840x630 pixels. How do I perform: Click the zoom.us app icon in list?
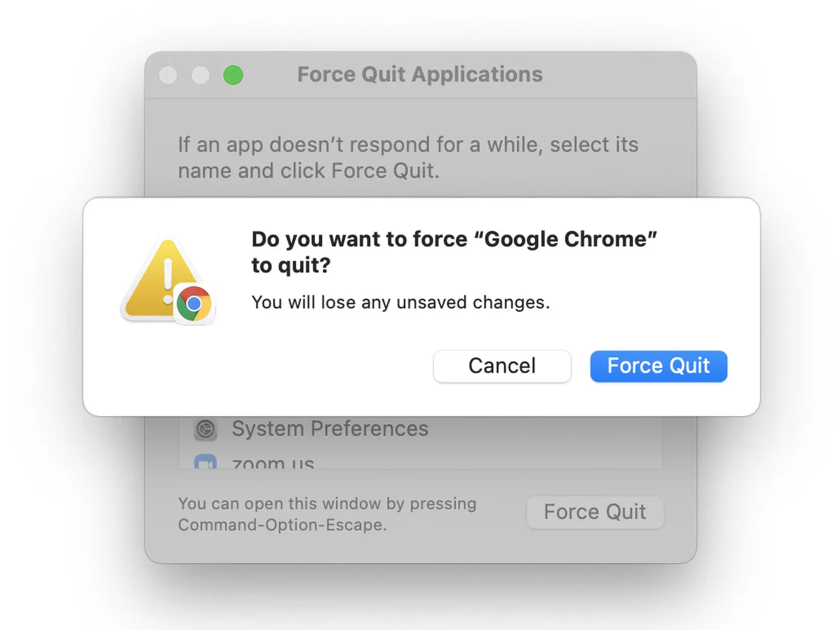click(205, 462)
